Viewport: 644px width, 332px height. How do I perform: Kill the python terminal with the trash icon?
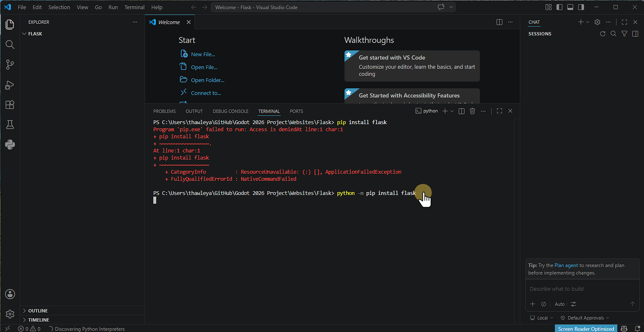point(472,111)
